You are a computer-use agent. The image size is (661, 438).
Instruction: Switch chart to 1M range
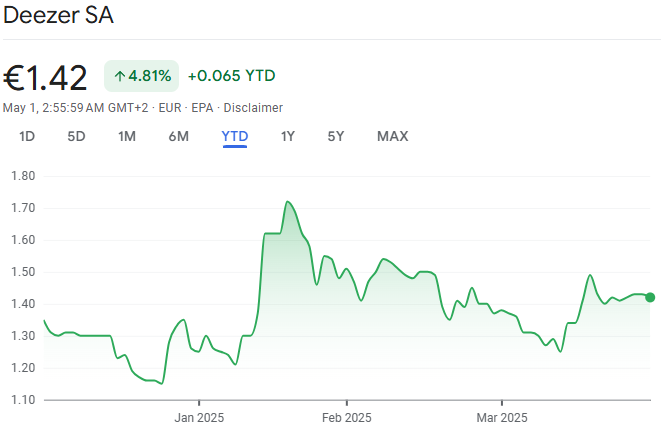pyautogui.click(x=127, y=137)
